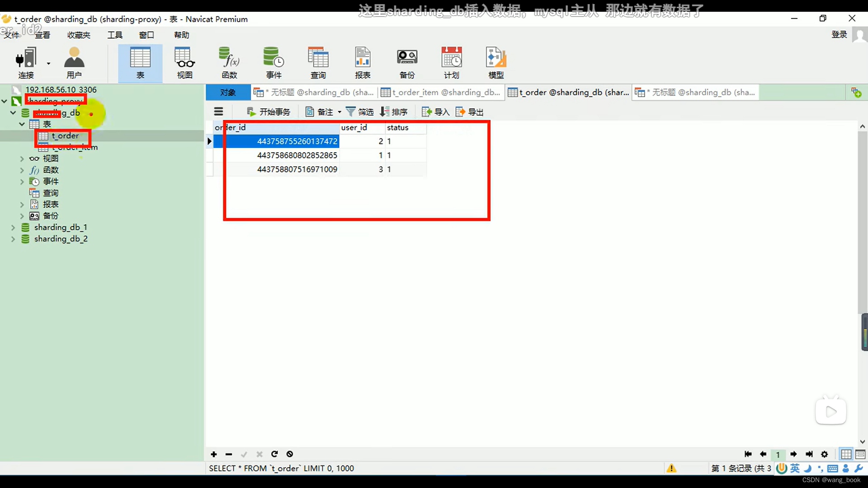Open the 报表 reports toolbar button
This screenshot has height=488, width=868.
[363, 63]
